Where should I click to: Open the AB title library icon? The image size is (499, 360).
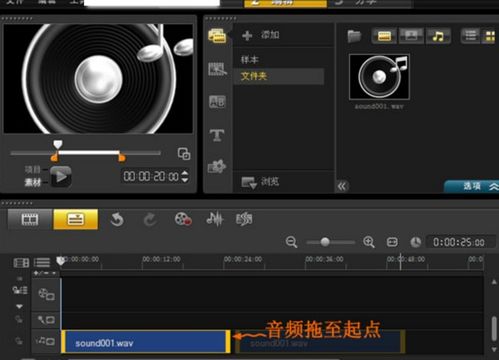217,102
